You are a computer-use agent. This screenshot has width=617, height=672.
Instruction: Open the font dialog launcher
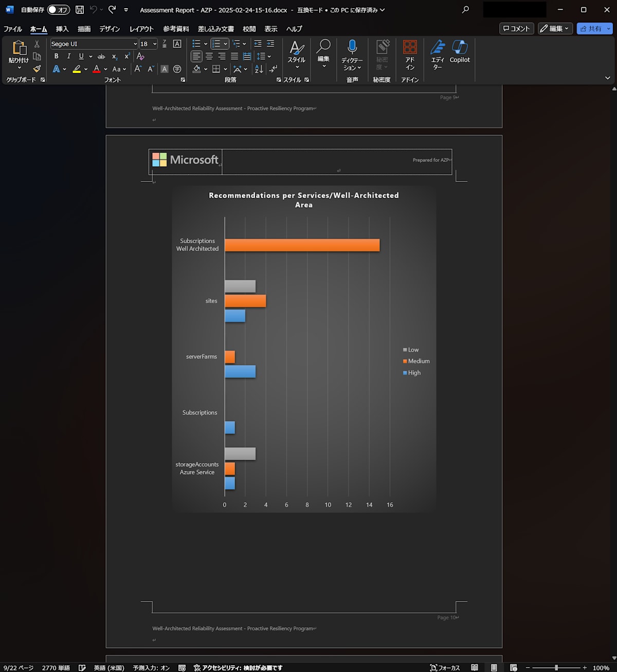[x=183, y=80]
